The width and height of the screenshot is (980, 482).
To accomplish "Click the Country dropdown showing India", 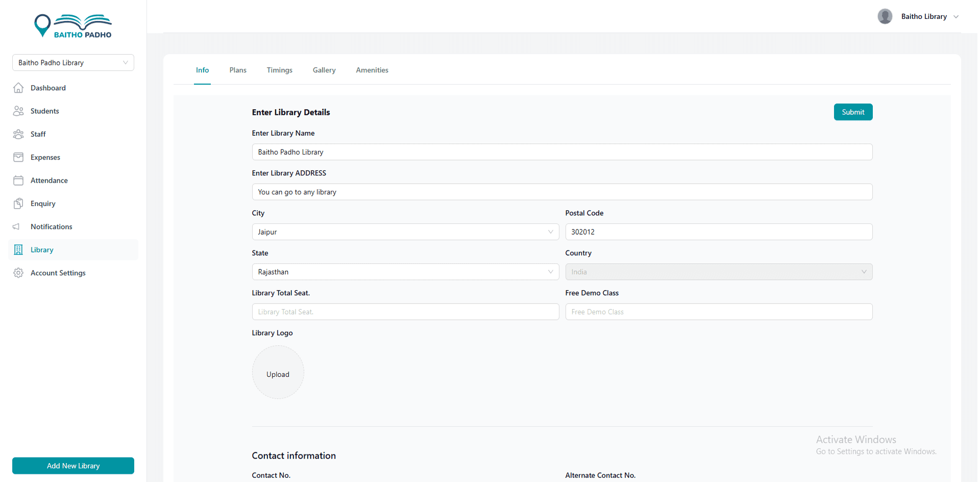I will [719, 272].
